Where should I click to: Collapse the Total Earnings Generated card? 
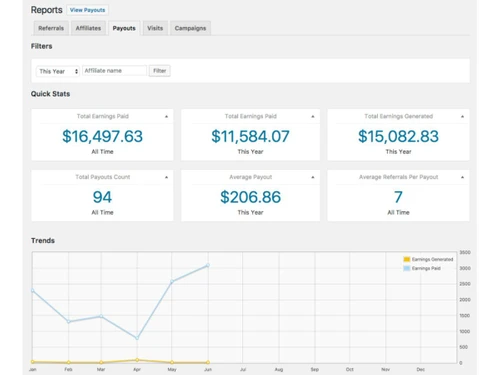pyautogui.click(x=462, y=117)
